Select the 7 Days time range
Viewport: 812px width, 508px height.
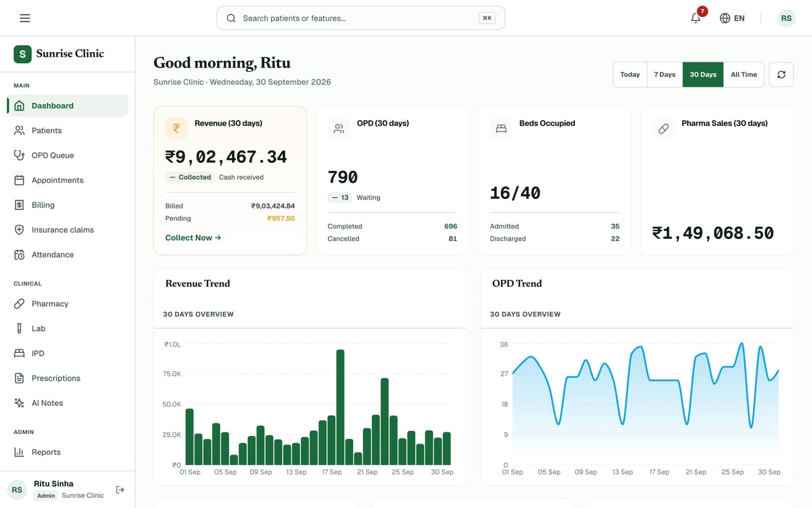click(665, 75)
